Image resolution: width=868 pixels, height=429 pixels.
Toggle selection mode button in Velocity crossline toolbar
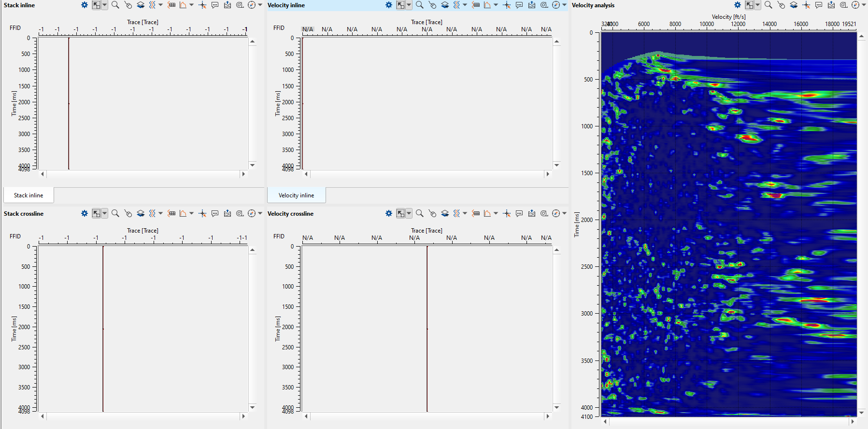click(x=401, y=214)
